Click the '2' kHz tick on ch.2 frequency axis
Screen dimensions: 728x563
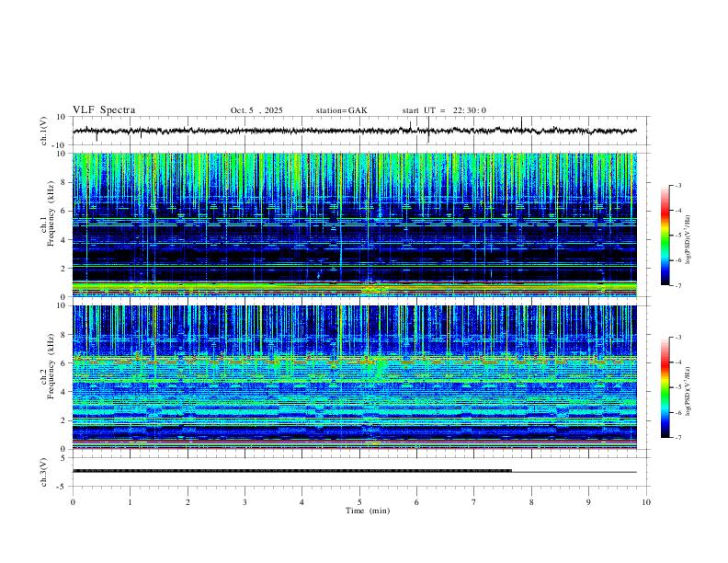(64, 420)
